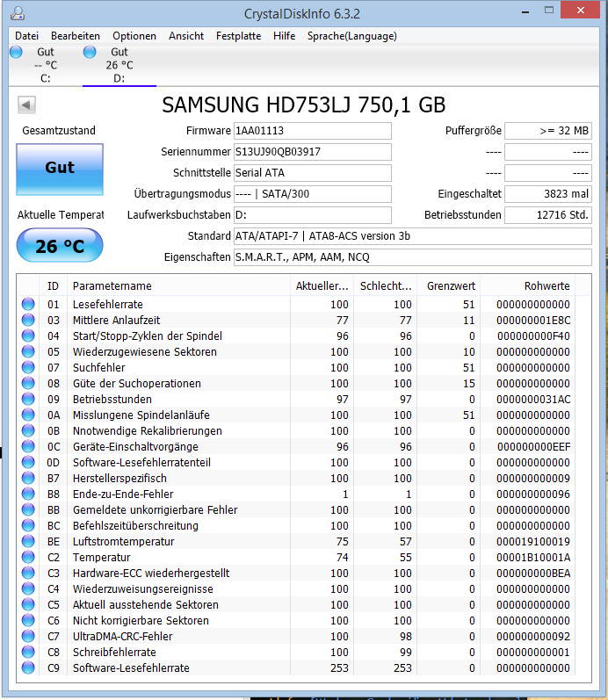Click status orb for Software-Lesefehlerrate row C9
This screenshot has height=700, width=608.
point(28,668)
